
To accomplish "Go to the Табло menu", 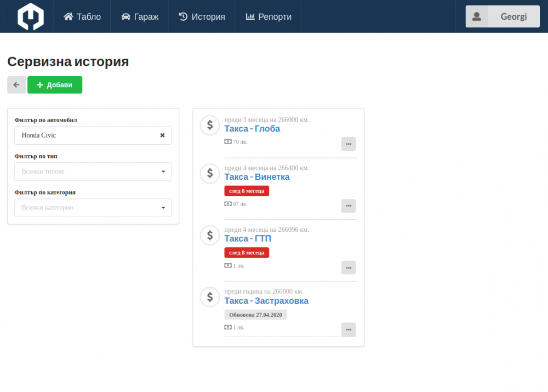I will 82,16.
